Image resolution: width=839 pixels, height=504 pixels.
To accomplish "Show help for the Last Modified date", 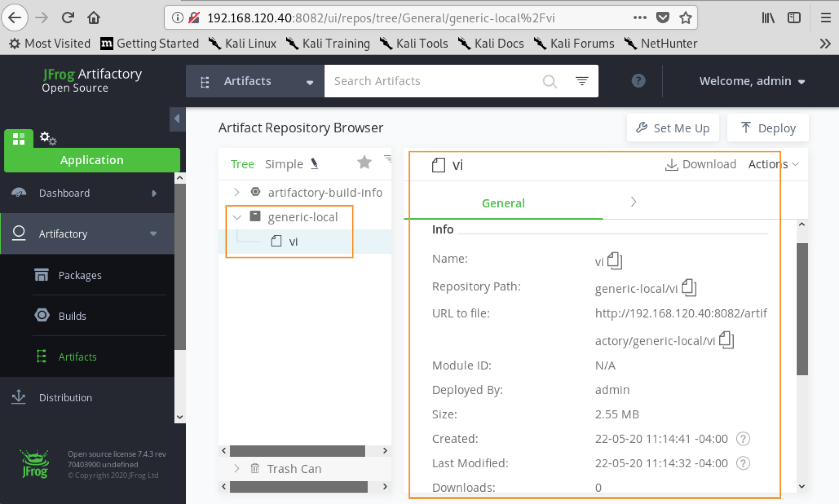I will pos(743,463).
